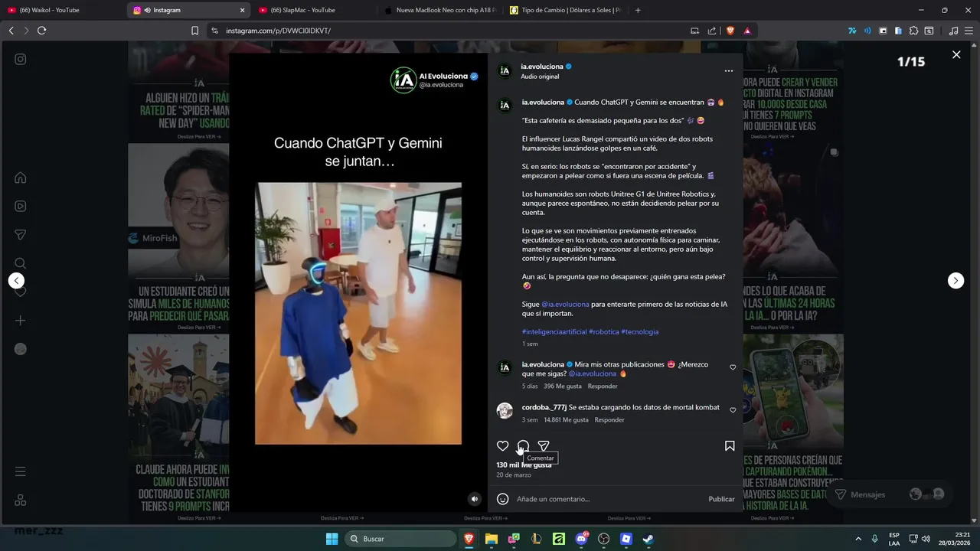Open the ESP LAA language switcher
This screenshot has width=980, height=551.
pyautogui.click(x=894, y=539)
